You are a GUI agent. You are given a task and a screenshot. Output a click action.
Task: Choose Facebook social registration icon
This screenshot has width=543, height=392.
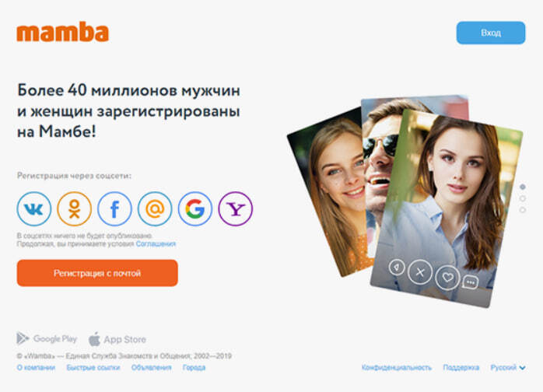[x=114, y=208]
